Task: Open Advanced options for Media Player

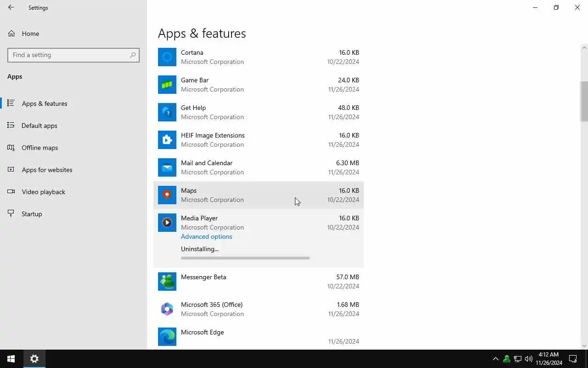Action: (x=206, y=236)
